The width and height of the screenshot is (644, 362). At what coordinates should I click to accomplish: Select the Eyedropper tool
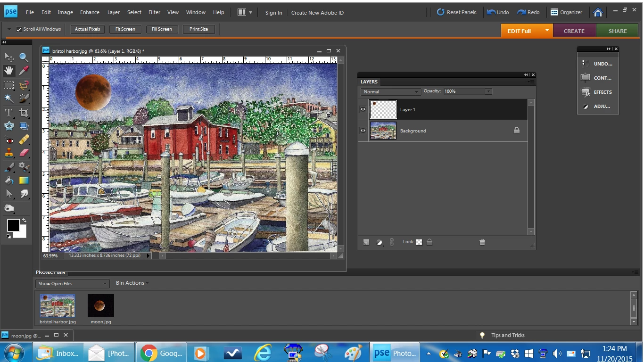(x=24, y=71)
